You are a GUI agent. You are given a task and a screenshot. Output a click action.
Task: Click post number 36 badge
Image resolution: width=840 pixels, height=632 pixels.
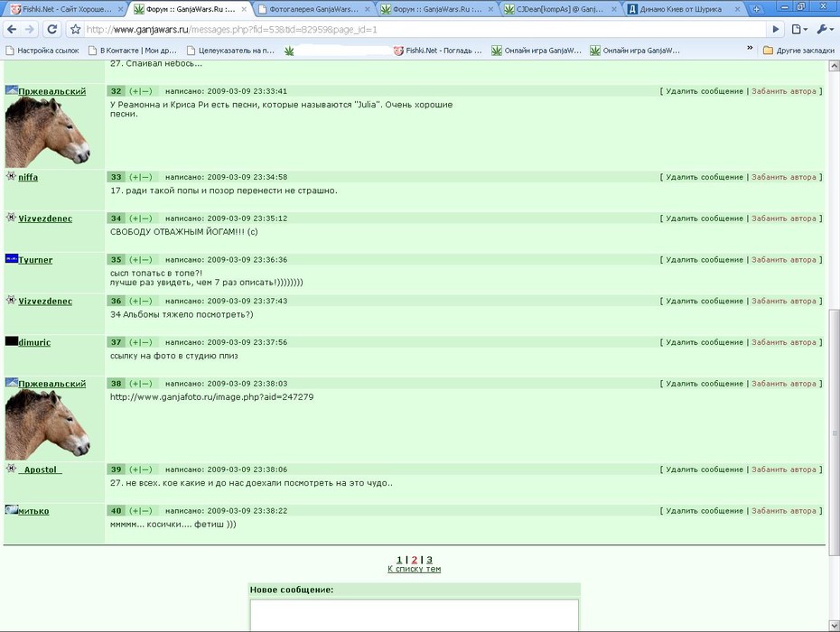(x=117, y=301)
